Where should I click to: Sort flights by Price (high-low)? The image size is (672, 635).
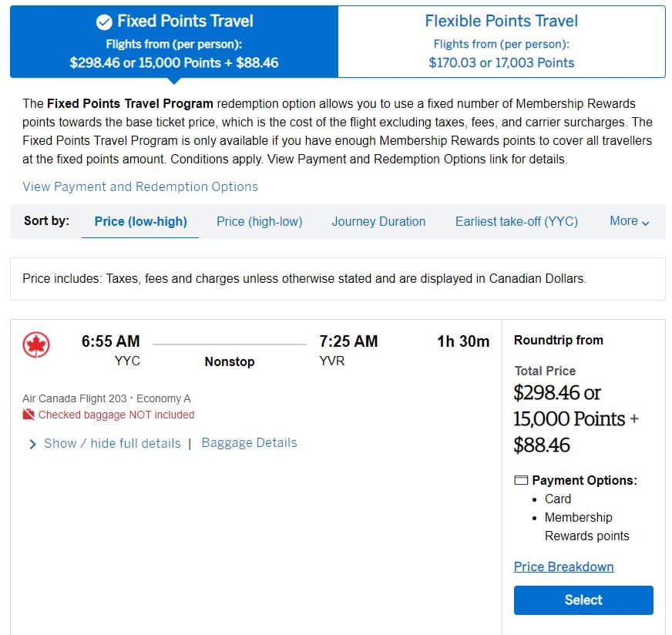coord(259,221)
